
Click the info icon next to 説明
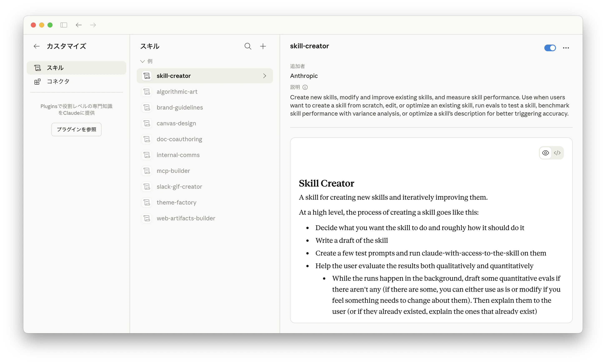305,87
